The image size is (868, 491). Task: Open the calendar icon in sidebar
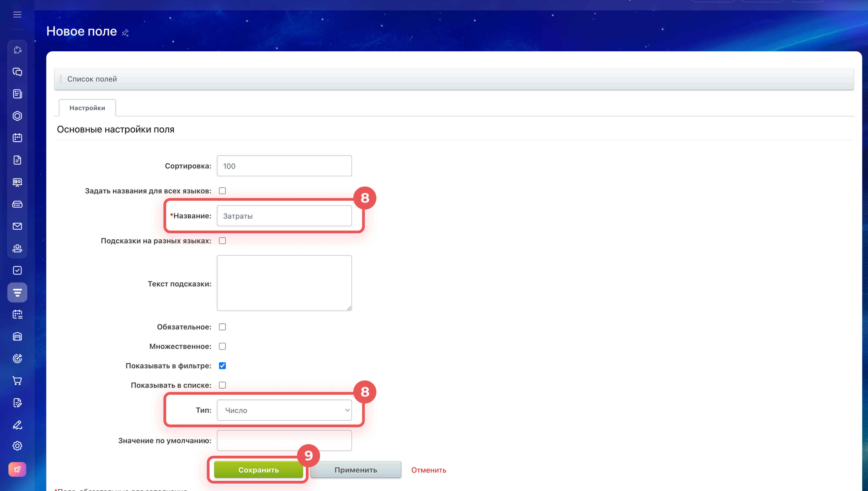click(17, 138)
